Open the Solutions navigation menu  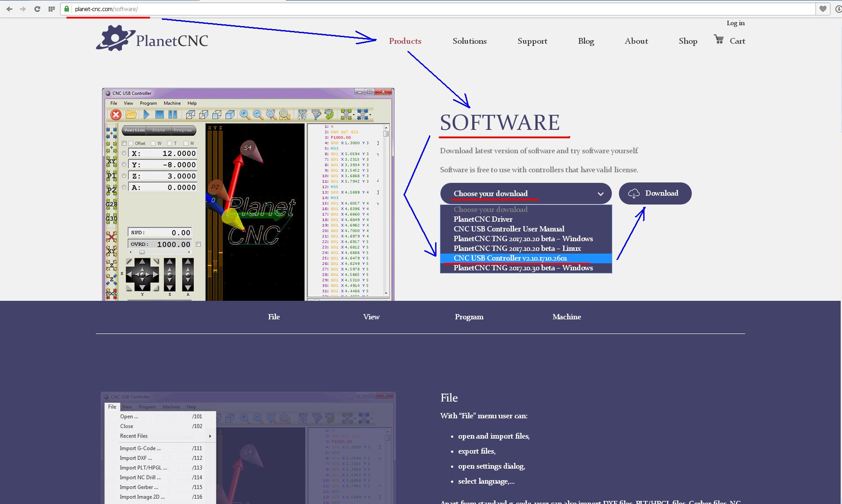click(x=470, y=41)
